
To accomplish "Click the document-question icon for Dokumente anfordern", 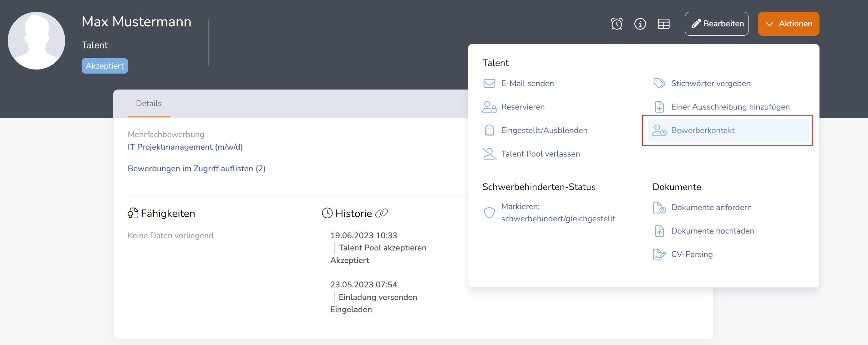I will click(x=659, y=207).
